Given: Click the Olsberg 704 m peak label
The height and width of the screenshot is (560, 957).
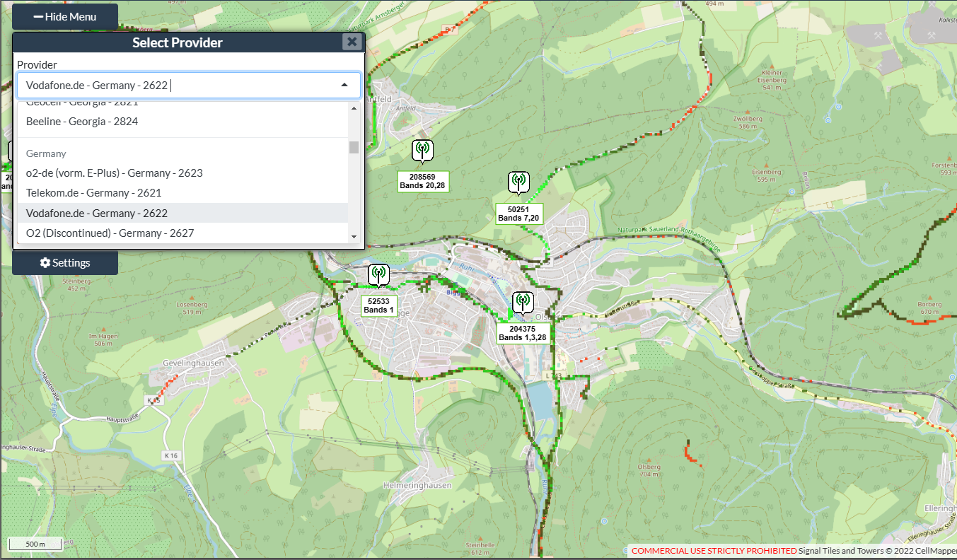Looking at the screenshot, I should (649, 470).
